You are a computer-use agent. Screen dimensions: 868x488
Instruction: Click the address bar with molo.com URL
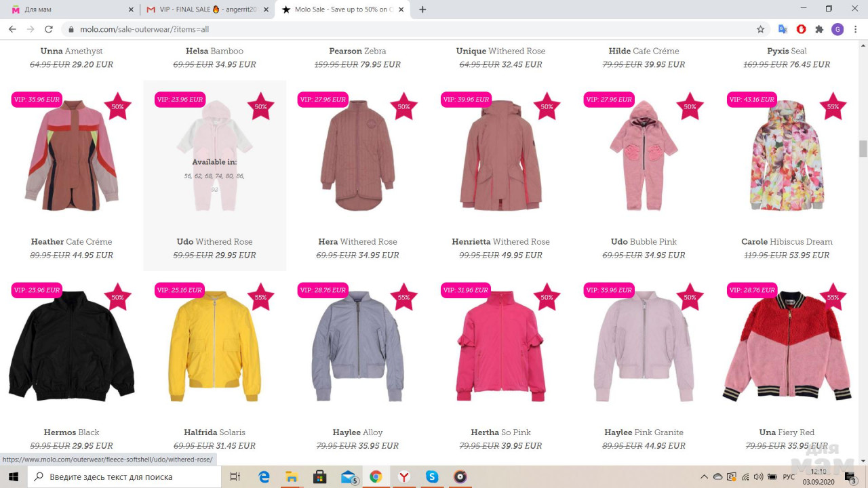(x=407, y=29)
